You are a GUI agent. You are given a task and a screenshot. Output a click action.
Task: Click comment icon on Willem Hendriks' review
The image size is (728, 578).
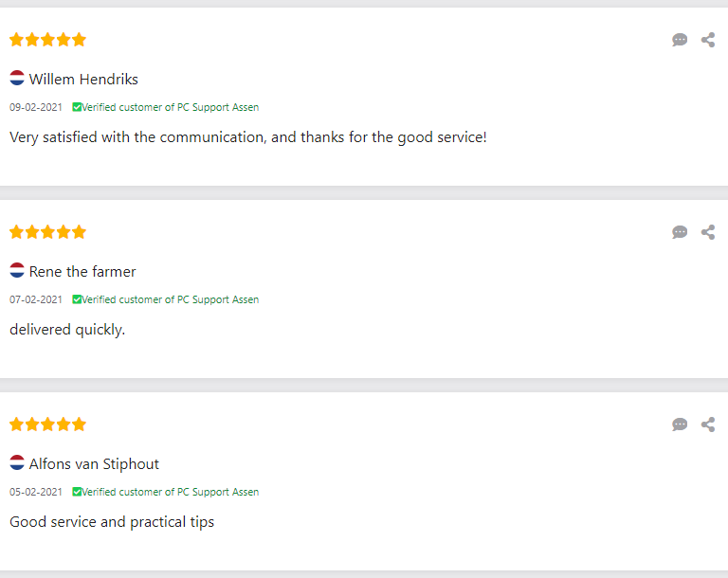[680, 40]
